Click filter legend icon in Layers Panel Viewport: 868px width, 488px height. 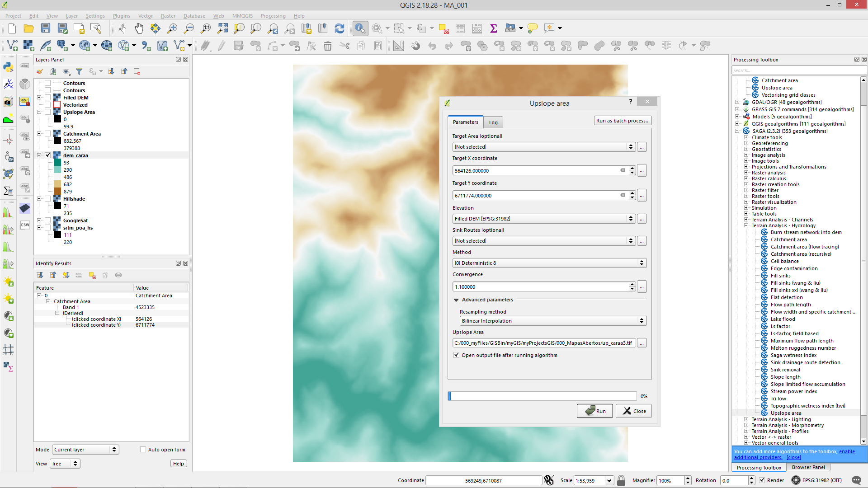[79, 71]
